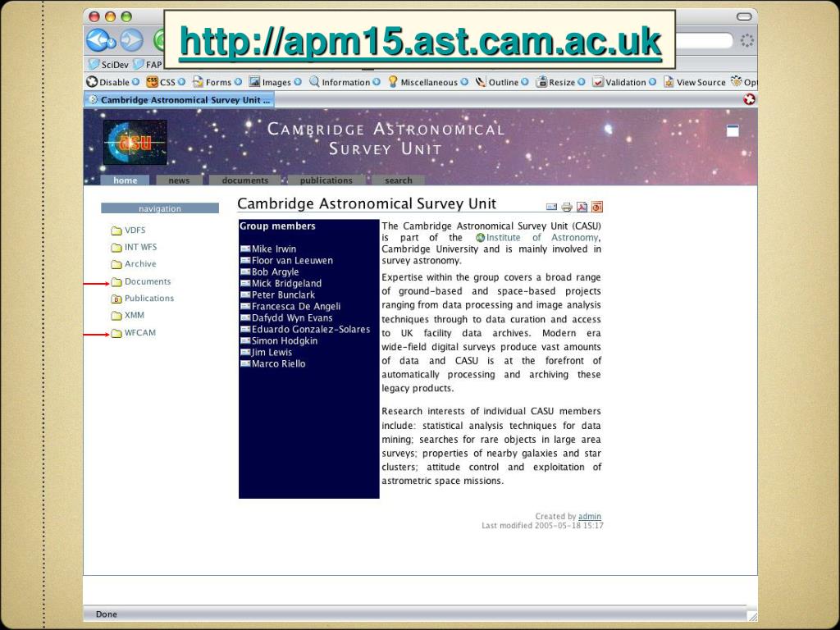Open the Archive folder in navigation

[x=134, y=264]
